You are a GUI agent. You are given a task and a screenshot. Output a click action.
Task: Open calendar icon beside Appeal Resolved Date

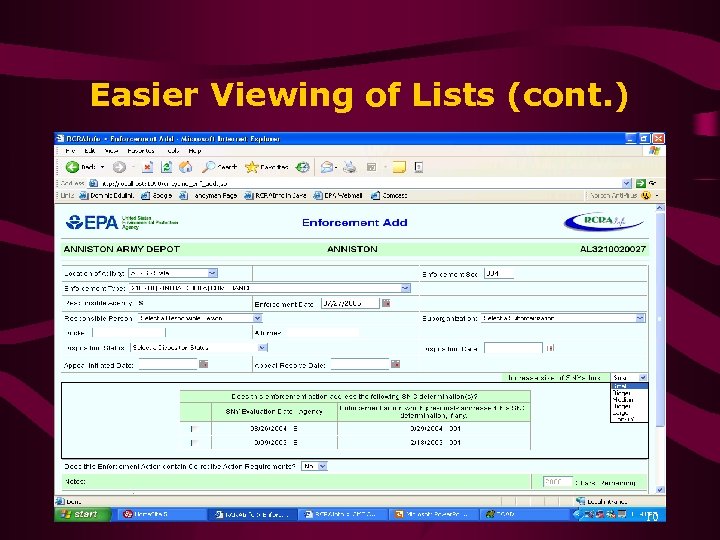pos(395,364)
